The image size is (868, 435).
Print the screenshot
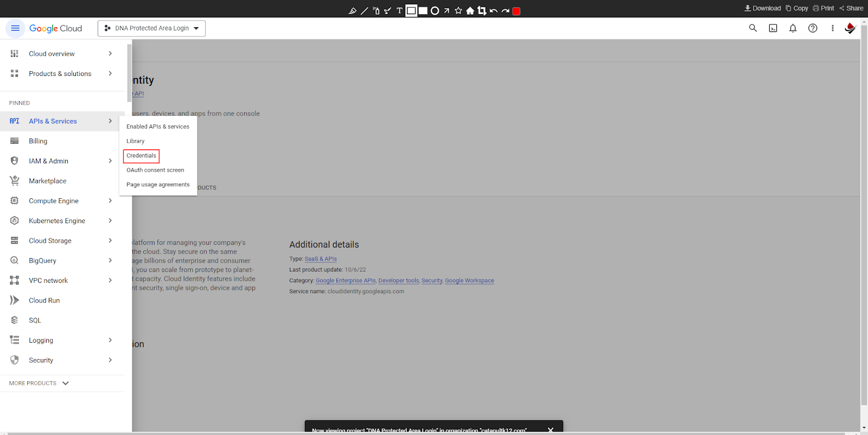824,8
